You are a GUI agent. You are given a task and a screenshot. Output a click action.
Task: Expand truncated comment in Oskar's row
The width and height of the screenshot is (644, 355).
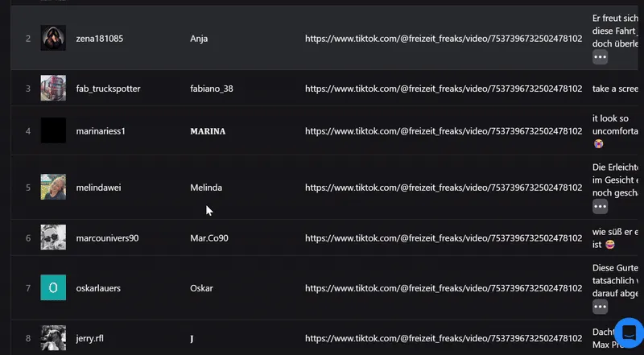point(600,307)
